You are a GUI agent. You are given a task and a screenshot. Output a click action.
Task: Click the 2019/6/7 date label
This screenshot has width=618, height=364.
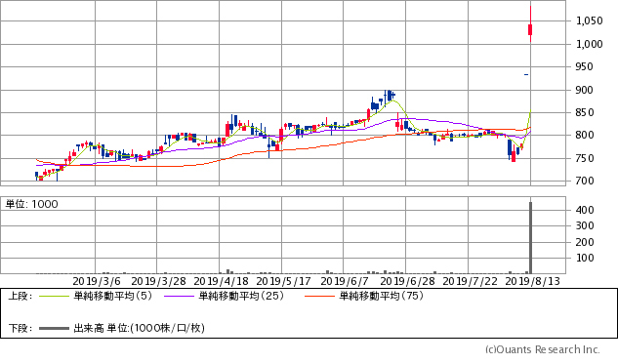(345, 281)
